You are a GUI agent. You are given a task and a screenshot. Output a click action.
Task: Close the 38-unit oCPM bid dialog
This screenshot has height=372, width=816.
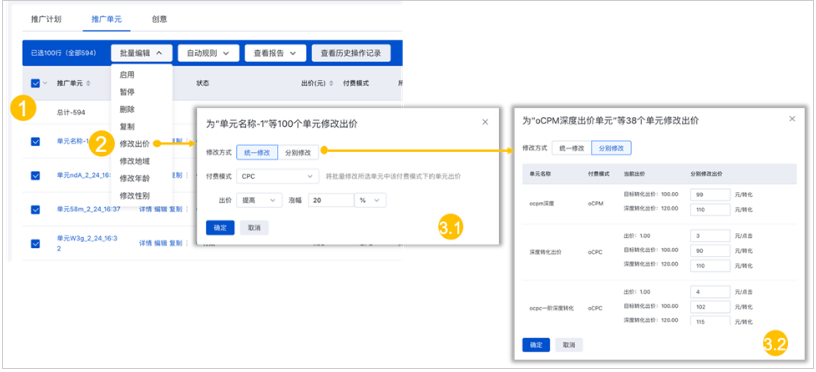pyautogui.click(x=792, y=119)
